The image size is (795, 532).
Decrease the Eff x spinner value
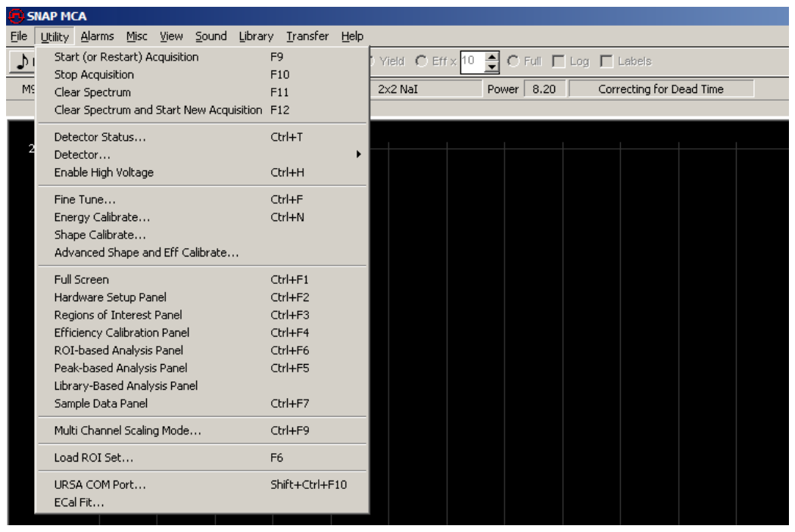(x=491, y=67)
